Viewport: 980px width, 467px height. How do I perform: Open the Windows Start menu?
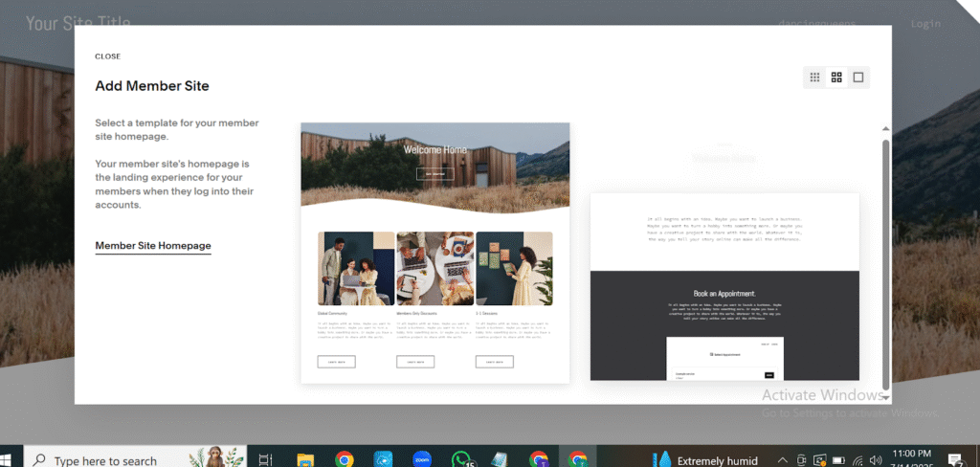point(8,460)
